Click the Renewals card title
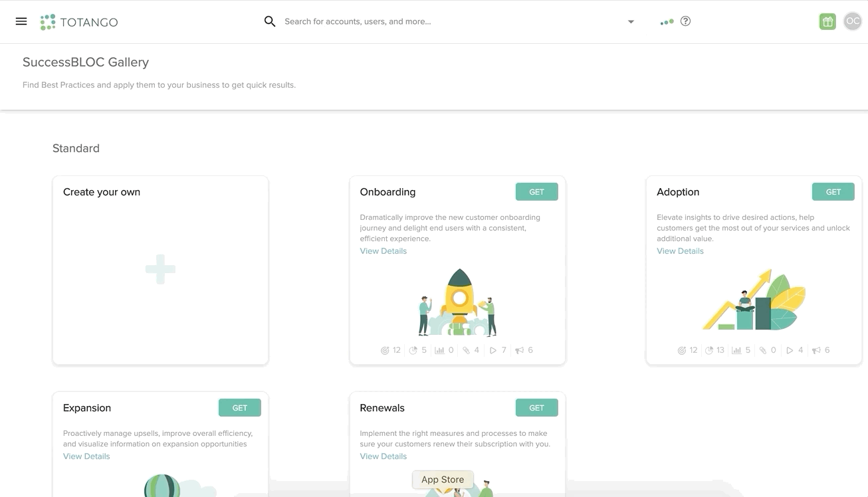The image size is (868, 497). 382,408
